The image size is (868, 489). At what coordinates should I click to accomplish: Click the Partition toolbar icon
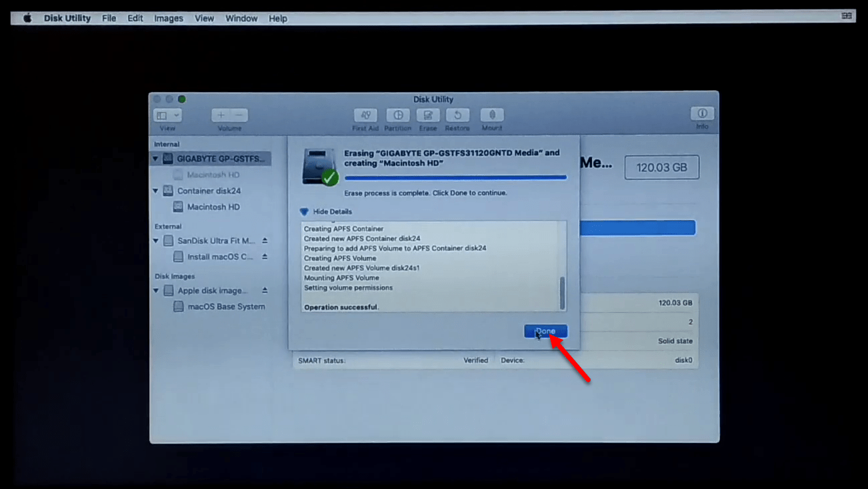[x=398, y=115]
